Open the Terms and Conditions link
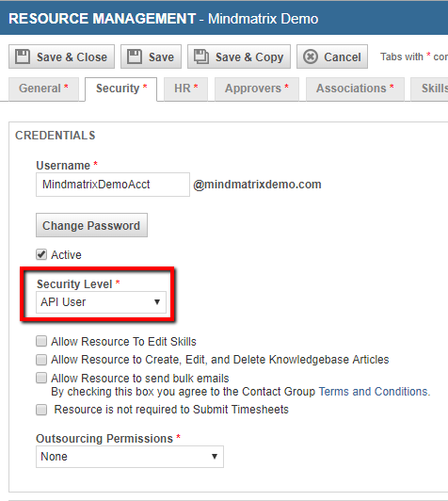Screen dimensions: 448x501 (x=375, y=392)
